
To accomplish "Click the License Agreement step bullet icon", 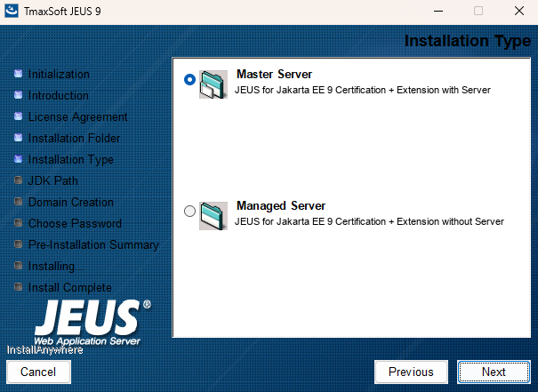I will pyautogui.click(x=18, y=116).
